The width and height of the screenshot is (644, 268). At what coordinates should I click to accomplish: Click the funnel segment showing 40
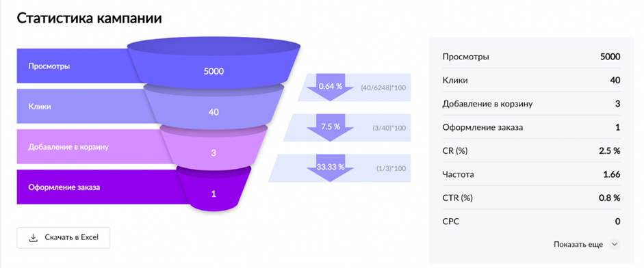[214, 108]
